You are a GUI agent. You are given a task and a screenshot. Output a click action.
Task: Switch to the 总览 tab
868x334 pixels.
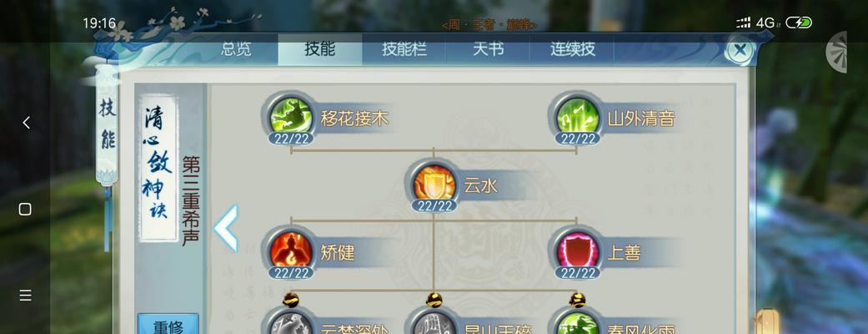click(x=236, y=48)
